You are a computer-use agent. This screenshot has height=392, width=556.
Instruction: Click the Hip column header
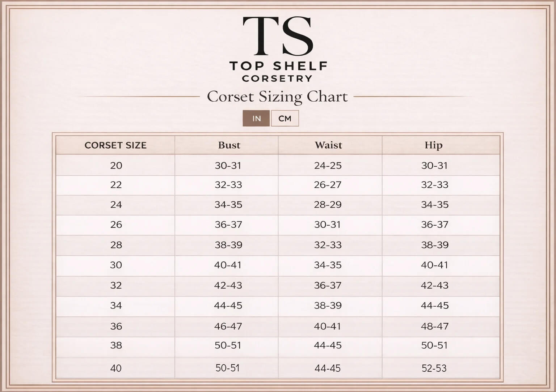click(433, 145)
